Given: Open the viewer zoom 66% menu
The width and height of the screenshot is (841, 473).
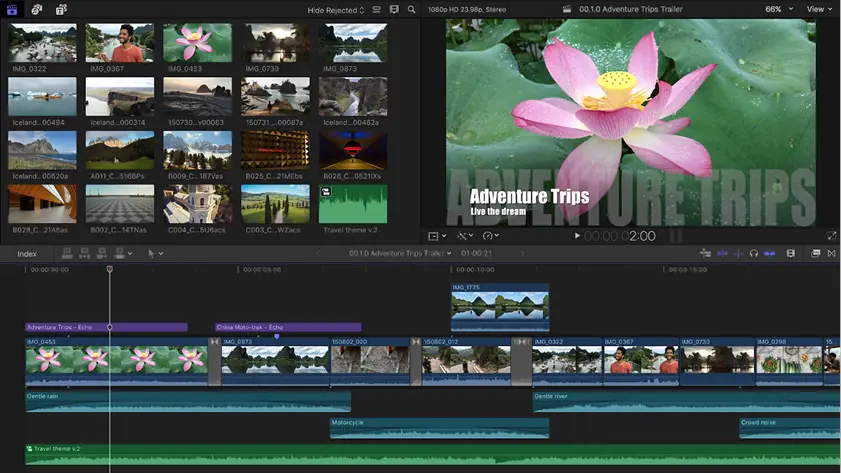Looking at the screenshot, I should (779, 9).
